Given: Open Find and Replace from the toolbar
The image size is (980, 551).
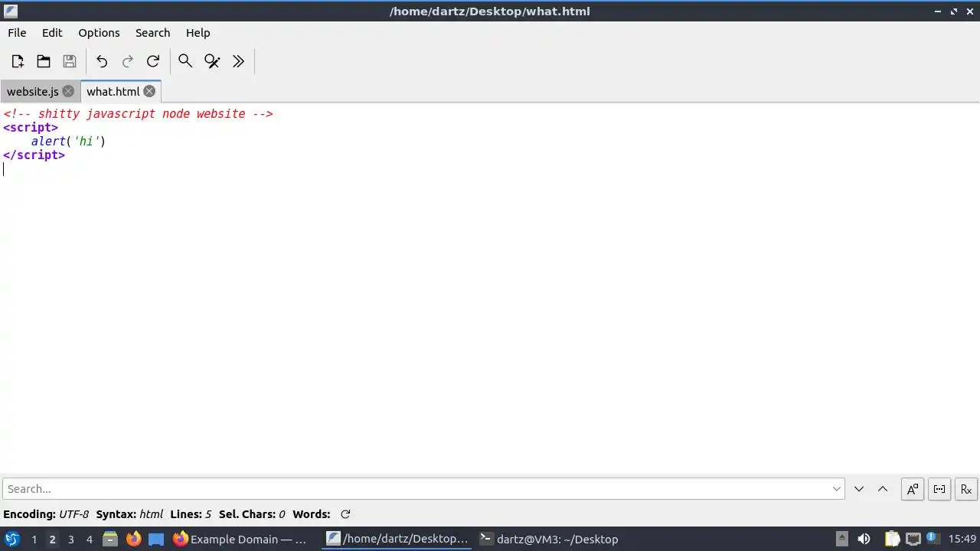Looking at the screenshot, I should tap(212, 61).
